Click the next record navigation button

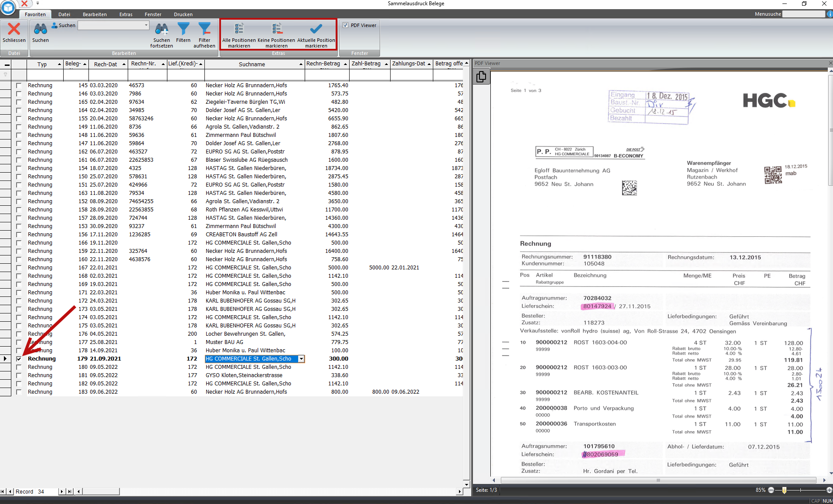pyautogui.click(x=61, y=491)
